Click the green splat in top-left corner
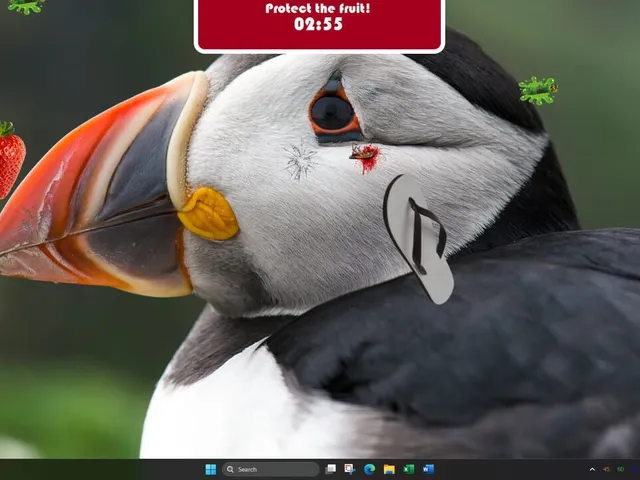This screenshot has height=480, width=640. 26,6
